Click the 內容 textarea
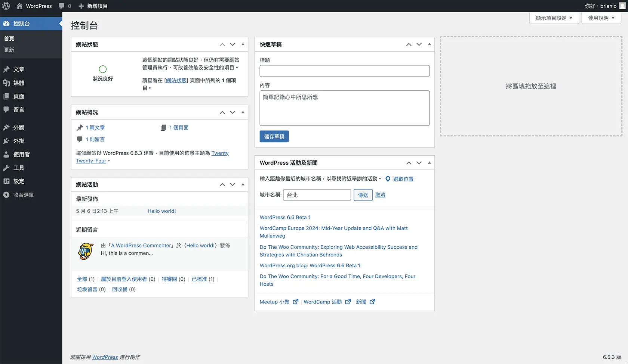The height and width of the screenshot is (364, 628). 345,108
